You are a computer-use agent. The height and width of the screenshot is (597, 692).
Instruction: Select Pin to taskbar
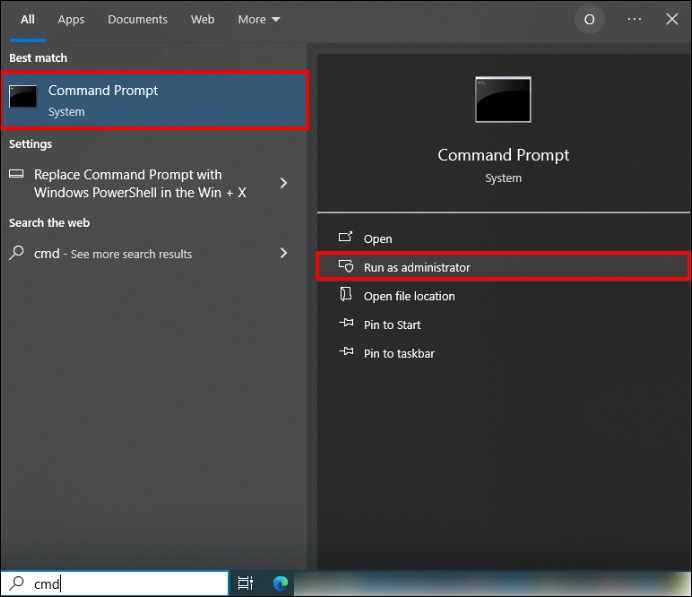click(x=503, y=353)
